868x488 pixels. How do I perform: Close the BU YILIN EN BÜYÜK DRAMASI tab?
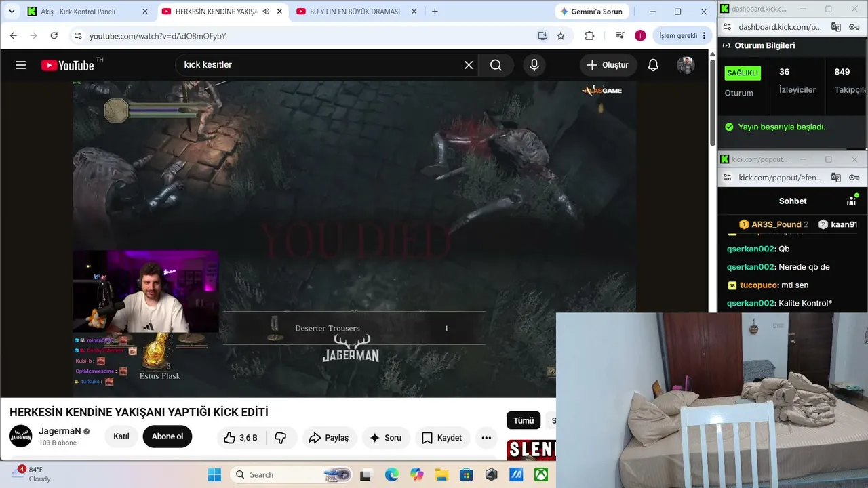(414, 12)
